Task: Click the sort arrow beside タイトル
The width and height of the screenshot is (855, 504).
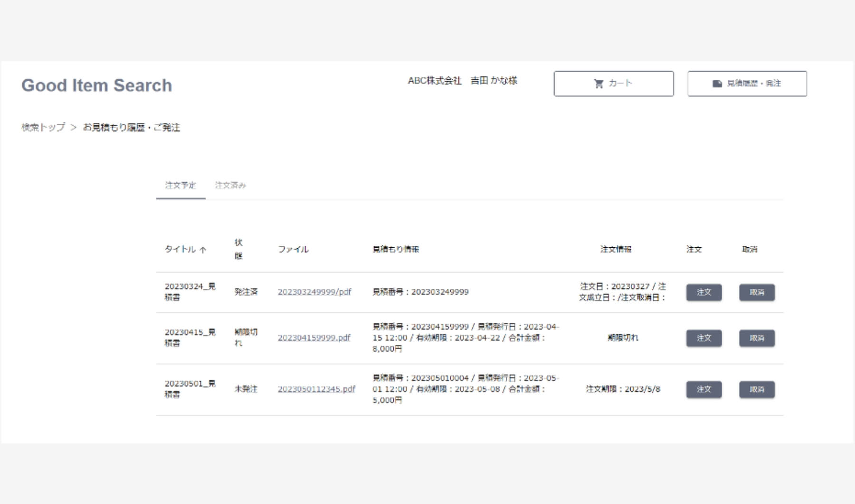Action: pyautogui.click(x=203, y=250)
